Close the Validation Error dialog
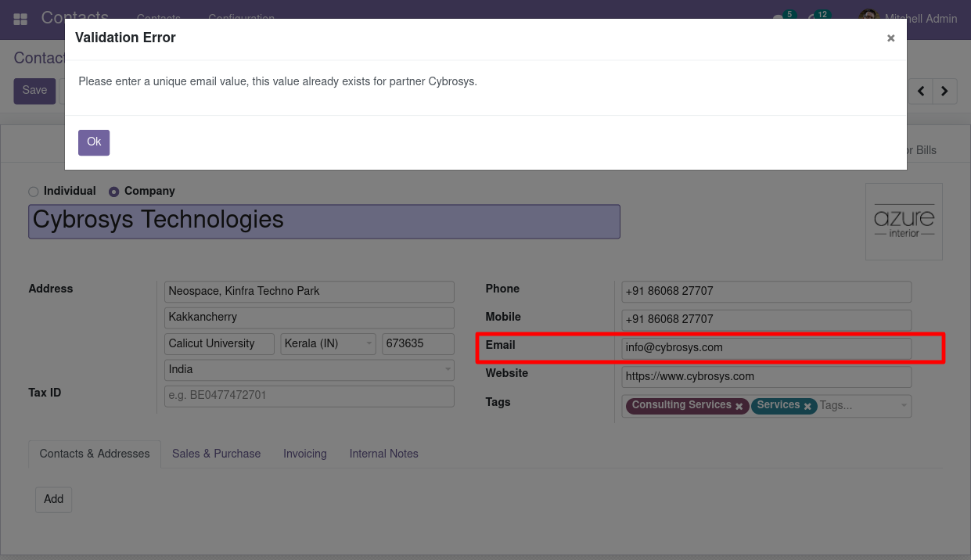Screen dimensions: 971x560 pos(890,38)
